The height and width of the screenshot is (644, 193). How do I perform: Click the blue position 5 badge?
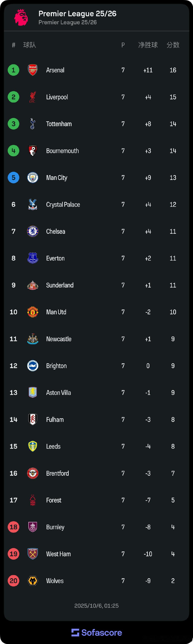(14, 178)
